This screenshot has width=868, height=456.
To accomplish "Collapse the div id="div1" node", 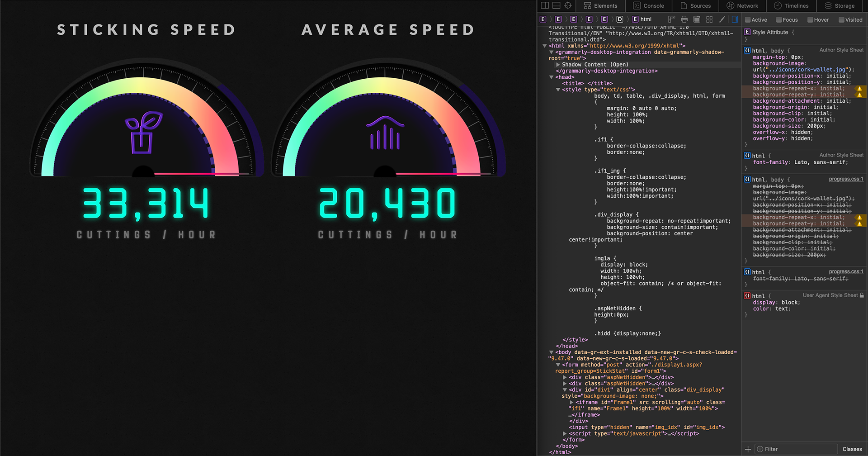I will coord(565,389).
